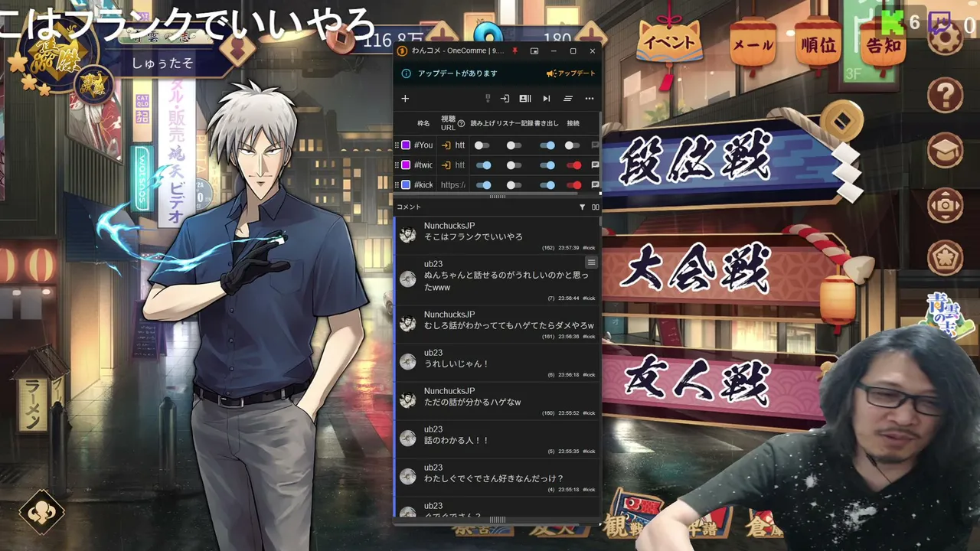Click the help icon next to 視聴URL

point(461,123)
